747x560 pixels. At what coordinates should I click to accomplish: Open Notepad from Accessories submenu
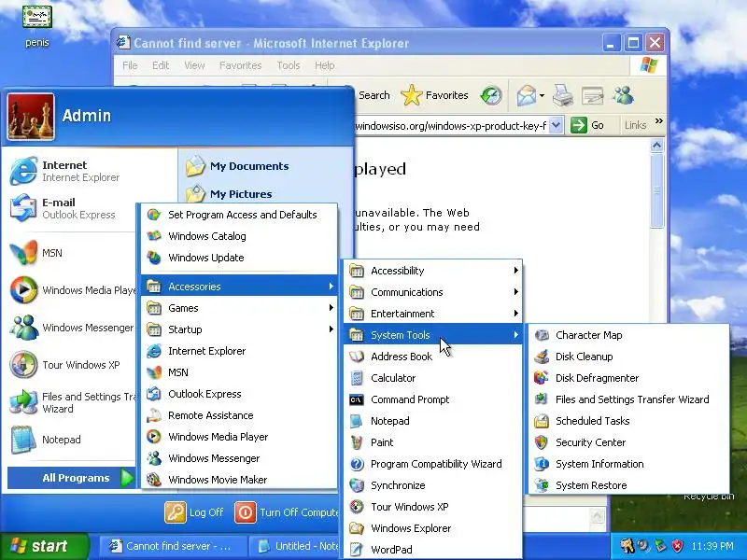tap(432, 421)
